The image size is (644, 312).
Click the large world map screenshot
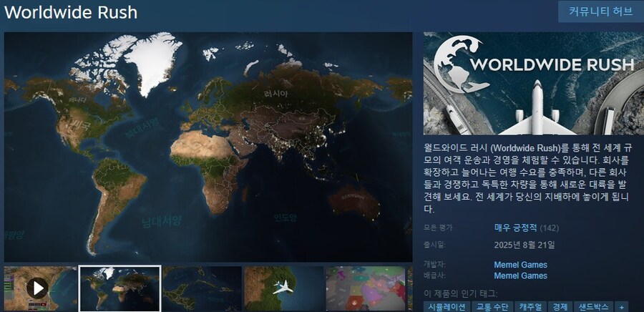pos(208,147)
